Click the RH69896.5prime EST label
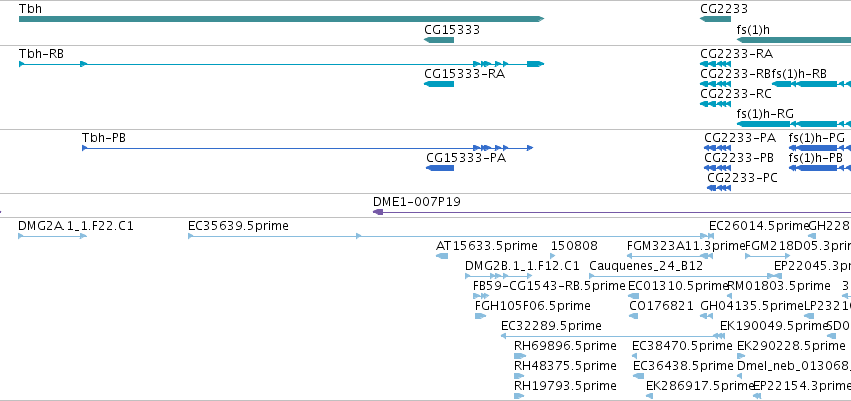Screen dimensions: 851x401 566,346
